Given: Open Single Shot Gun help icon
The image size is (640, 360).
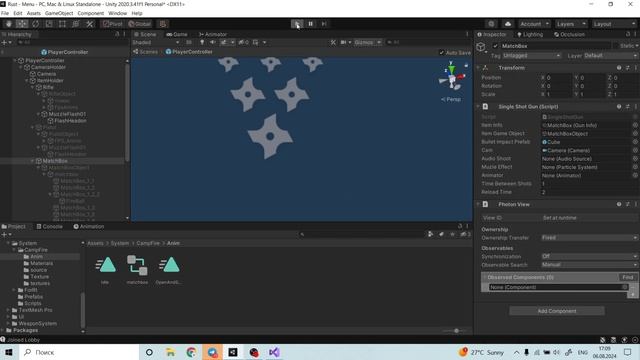Looking at the screenshot, I should (619, 107).
